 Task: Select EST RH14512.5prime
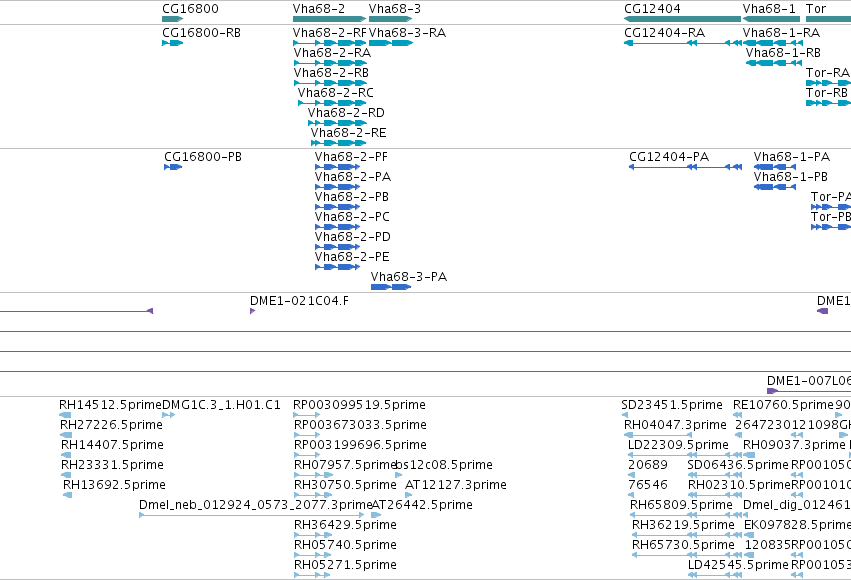point(111,405)
